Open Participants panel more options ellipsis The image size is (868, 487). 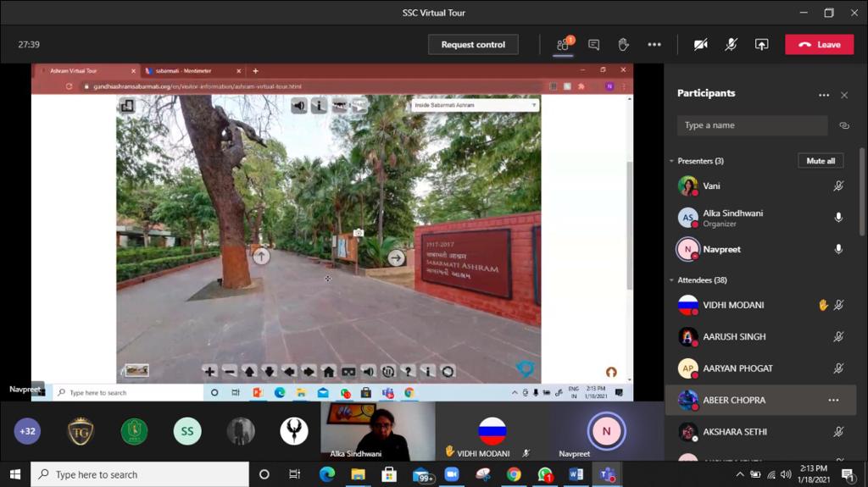click(824, 95)
